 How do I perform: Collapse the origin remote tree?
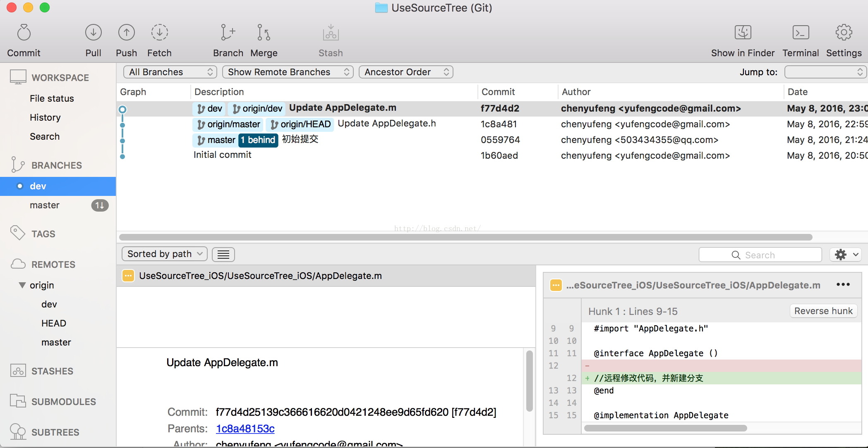[x=22, y=285]
